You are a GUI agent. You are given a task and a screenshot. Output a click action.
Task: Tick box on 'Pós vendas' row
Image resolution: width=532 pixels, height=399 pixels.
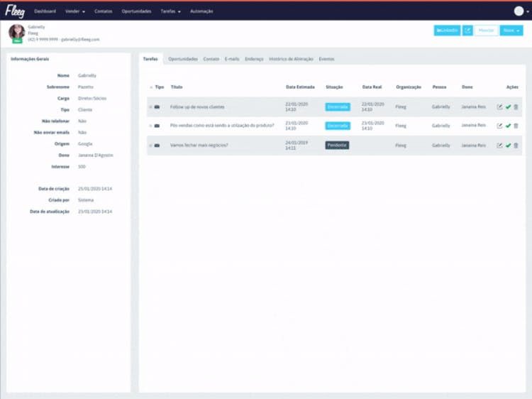[x=150, y=126]
